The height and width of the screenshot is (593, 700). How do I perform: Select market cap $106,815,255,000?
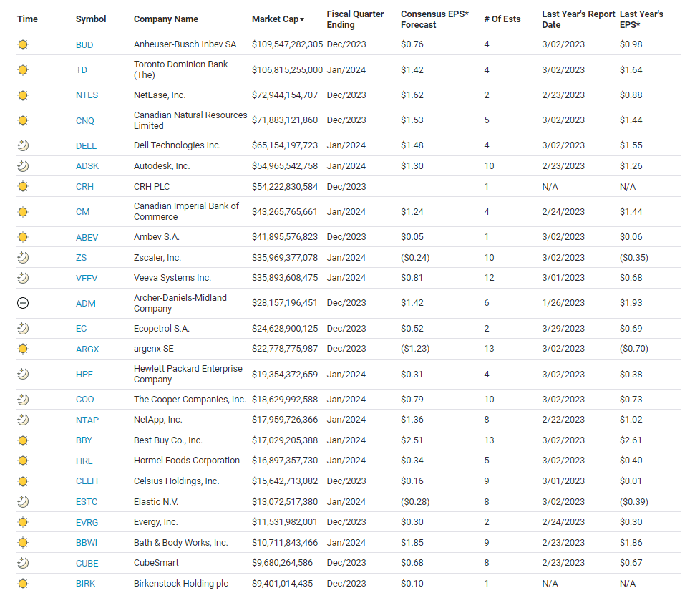(x=287, y=70)
